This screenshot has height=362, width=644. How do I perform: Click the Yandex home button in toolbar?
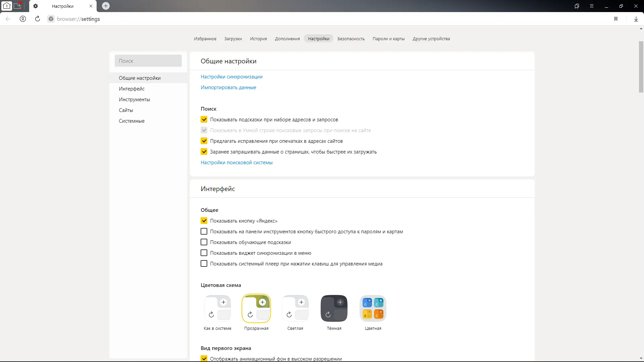23,19
